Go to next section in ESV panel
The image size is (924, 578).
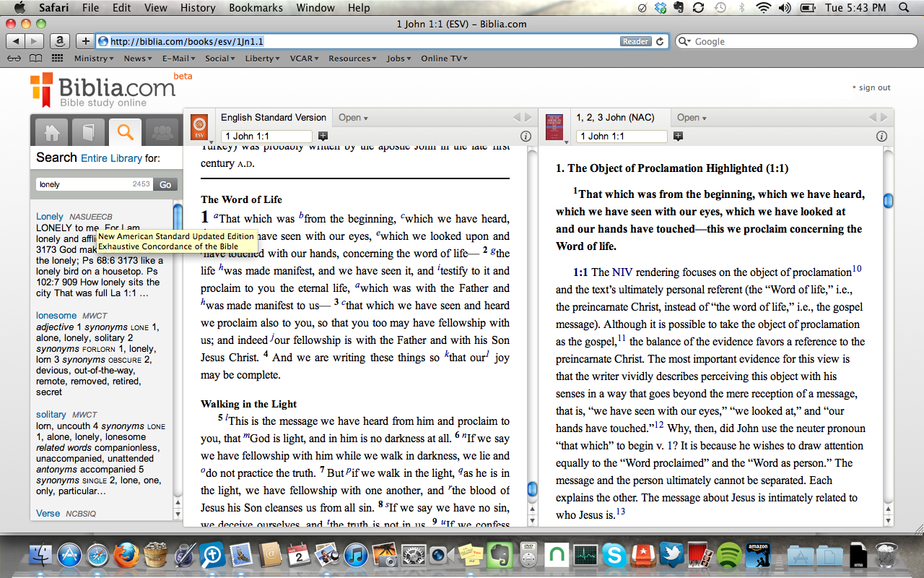coord(528,117)
